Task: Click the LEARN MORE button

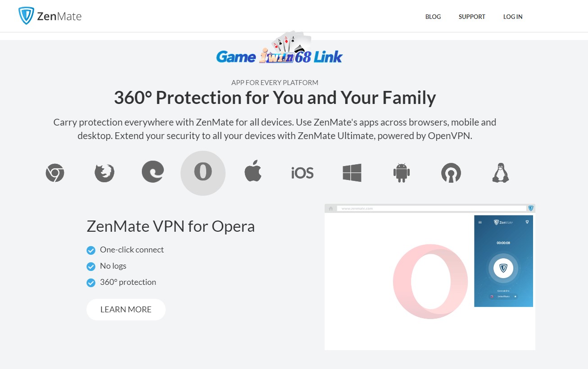Action: point(126,310)
